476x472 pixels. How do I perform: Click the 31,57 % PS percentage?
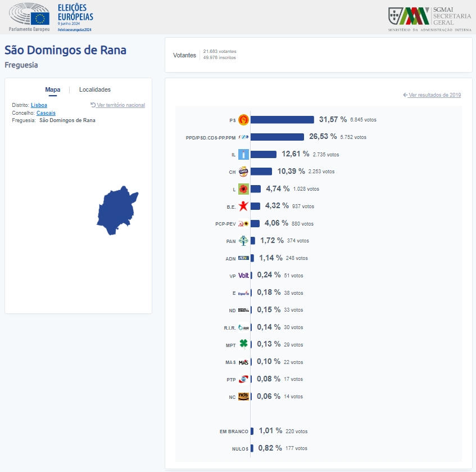[333, 119]
